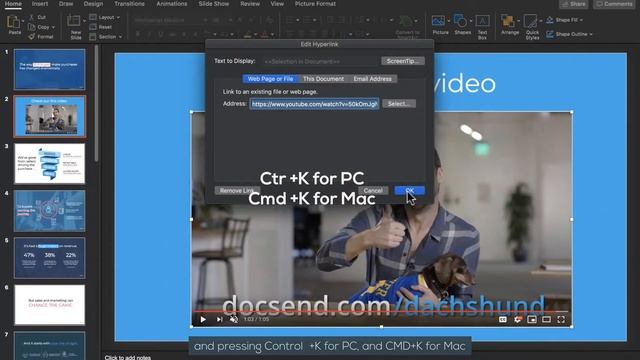Click the Address URL input field
This screenshot has width=640, height=360.
[x=314, y=104]
